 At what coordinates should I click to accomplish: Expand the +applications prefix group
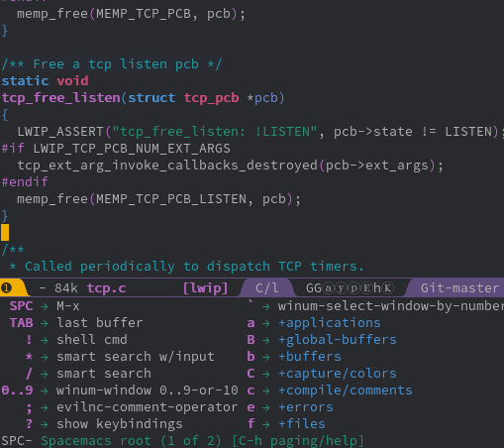(x=314, y=323)
